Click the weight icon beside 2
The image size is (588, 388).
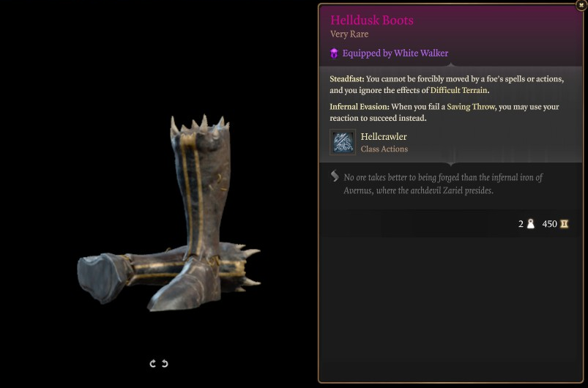pos(531,224)
